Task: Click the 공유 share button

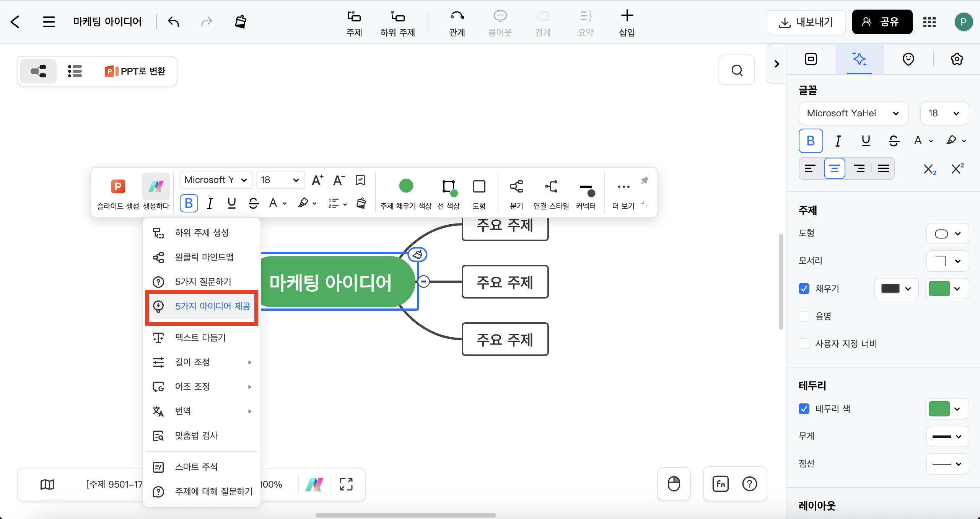Action: pyautogui.click(x=882, y=22)
